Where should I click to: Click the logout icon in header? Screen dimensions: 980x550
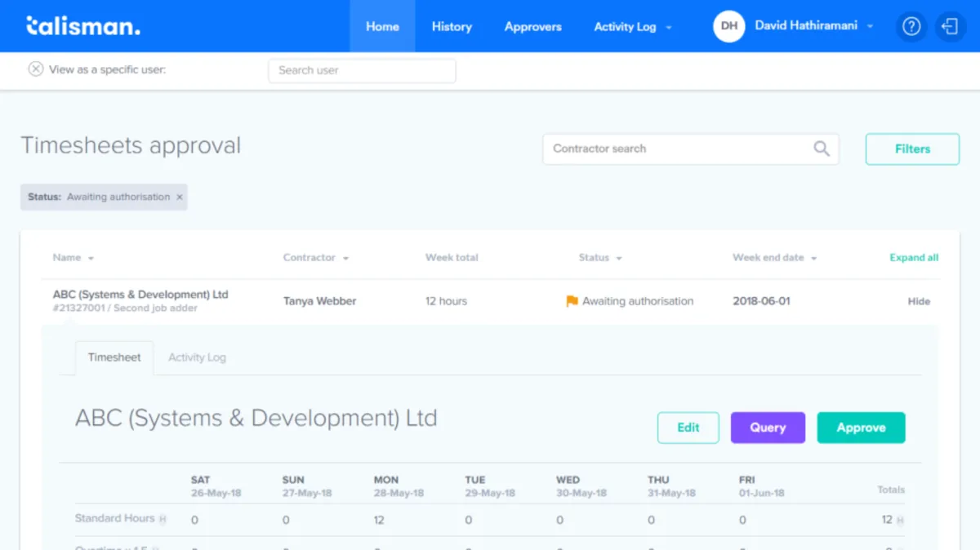(950, 26)
